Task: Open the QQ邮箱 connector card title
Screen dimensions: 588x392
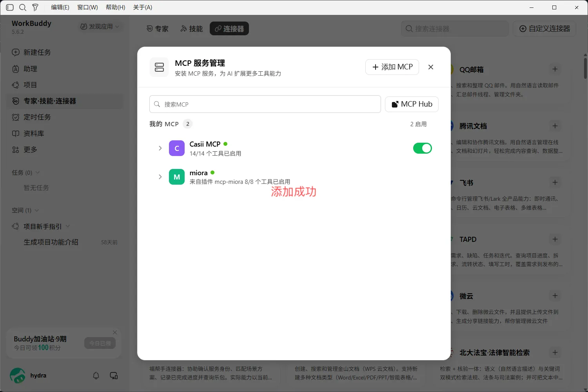Action: tap(472, 70)
